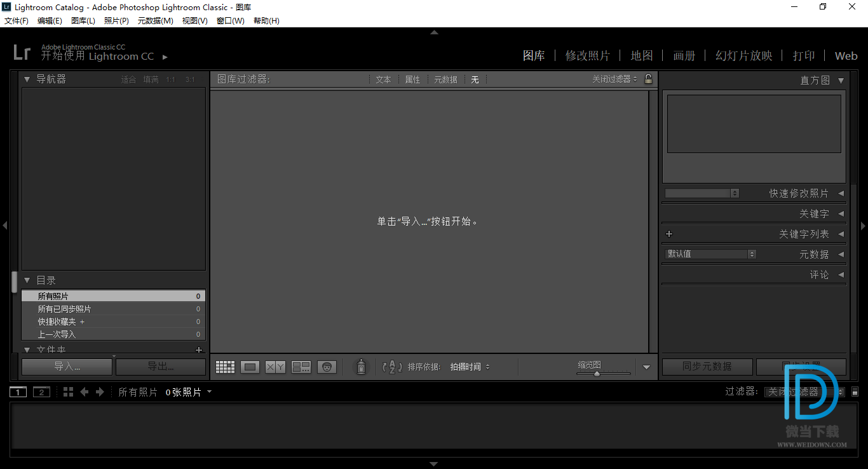Set navigator zoom to 填满
The image size is (868, 469).
(x=151, y=79)
